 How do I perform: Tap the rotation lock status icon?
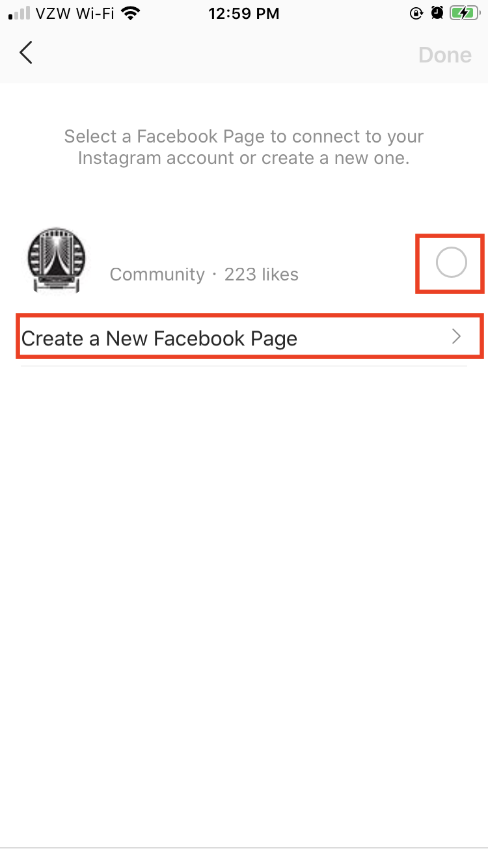pyautogui.click(x=416, y=13)
